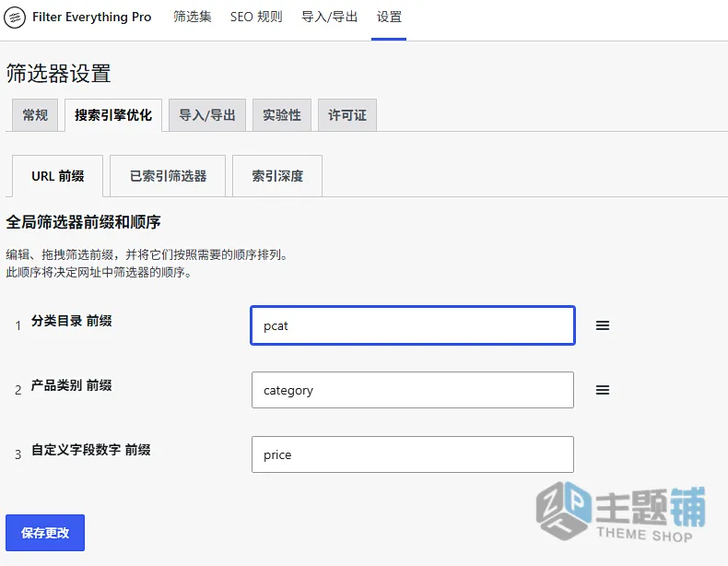728x566 pixels.
Task: Click the 全局筛选器前缀和顺序 heading
Action: tap(83, 222)
